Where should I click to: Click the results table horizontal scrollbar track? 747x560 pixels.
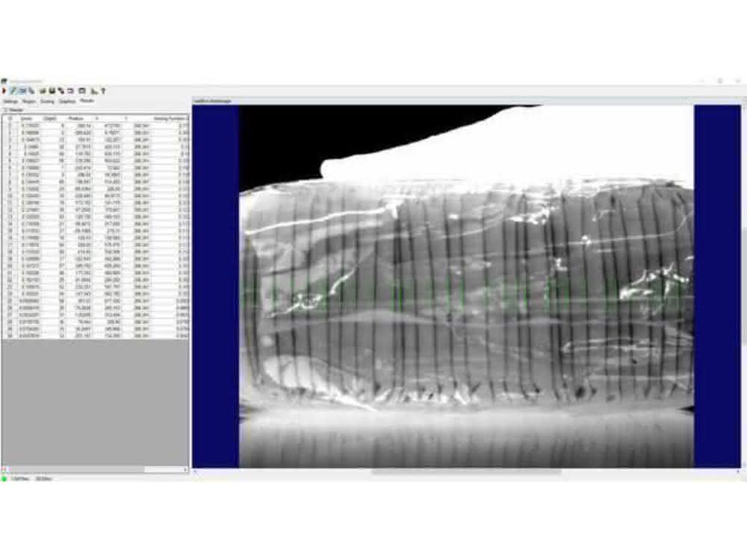tap(94, 470)
